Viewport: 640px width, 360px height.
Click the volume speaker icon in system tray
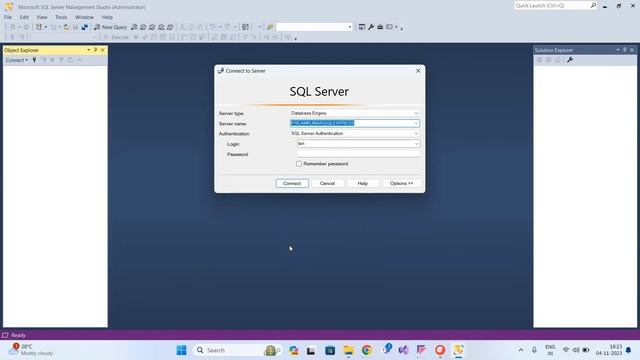click(x=576, y=350)
